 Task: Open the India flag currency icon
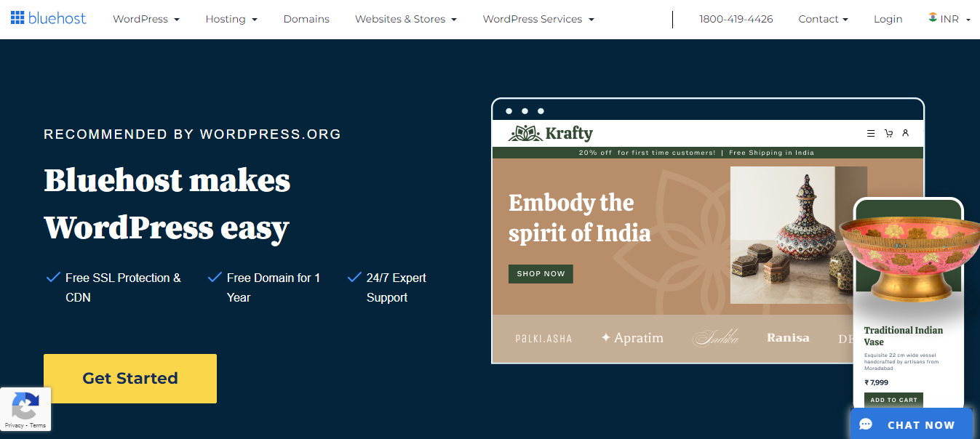coord(933,17)
